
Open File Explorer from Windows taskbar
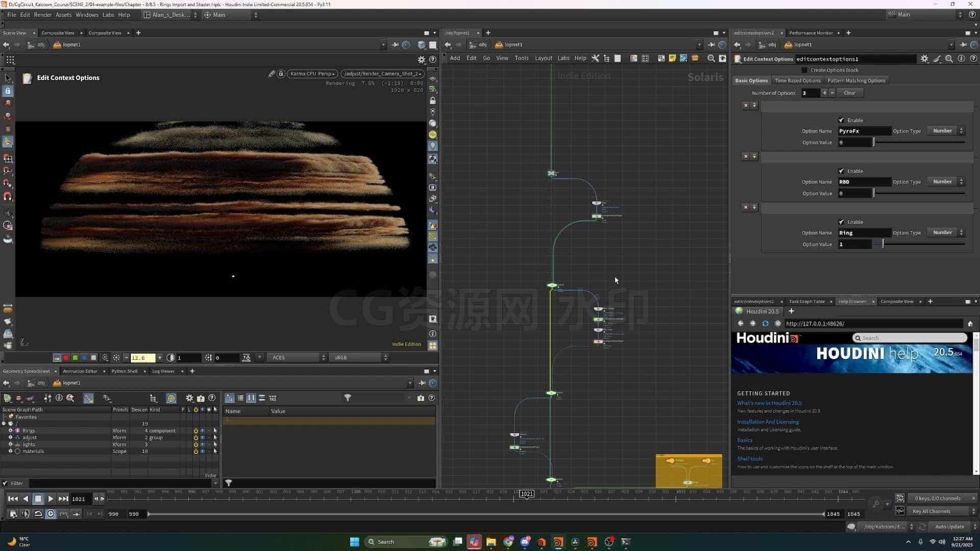pyautogui.click(x=491, y=542)
